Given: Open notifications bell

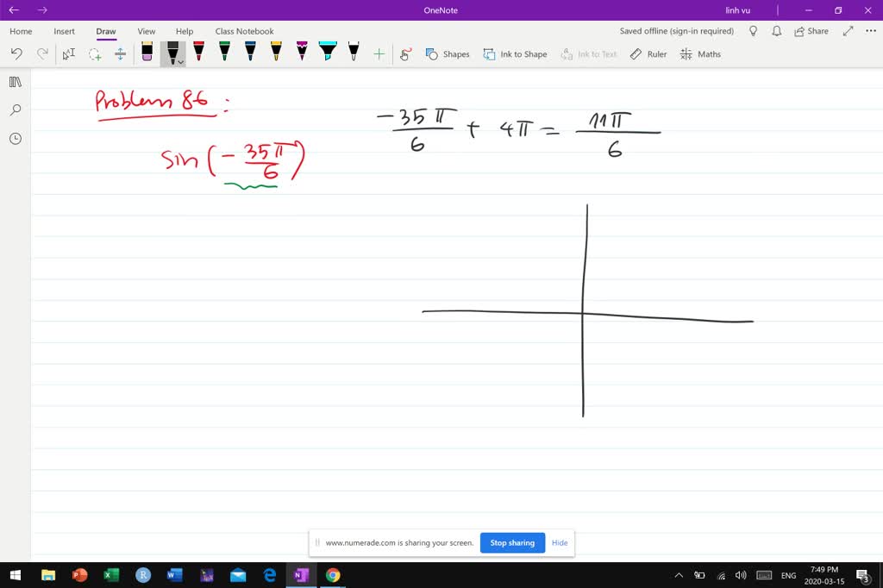Looking at the screenshot, I should pyautogui.click(x=777, y=31).
